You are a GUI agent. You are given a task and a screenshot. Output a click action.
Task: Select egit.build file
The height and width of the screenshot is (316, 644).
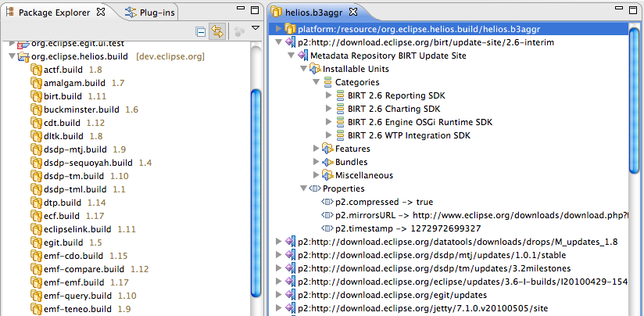point(63,242)
